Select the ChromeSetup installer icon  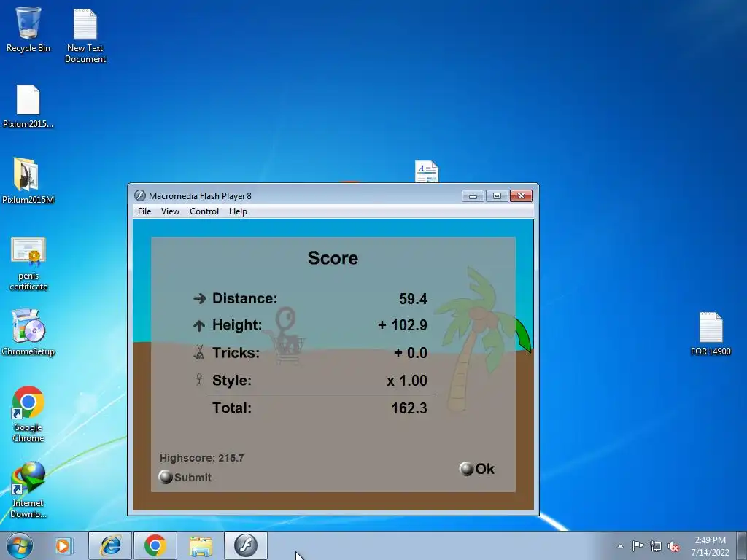(x=28, y=332)
